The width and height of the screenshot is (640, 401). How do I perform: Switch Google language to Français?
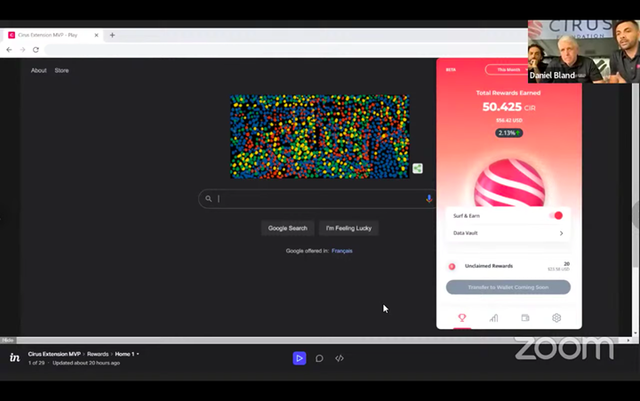[342, 251]
